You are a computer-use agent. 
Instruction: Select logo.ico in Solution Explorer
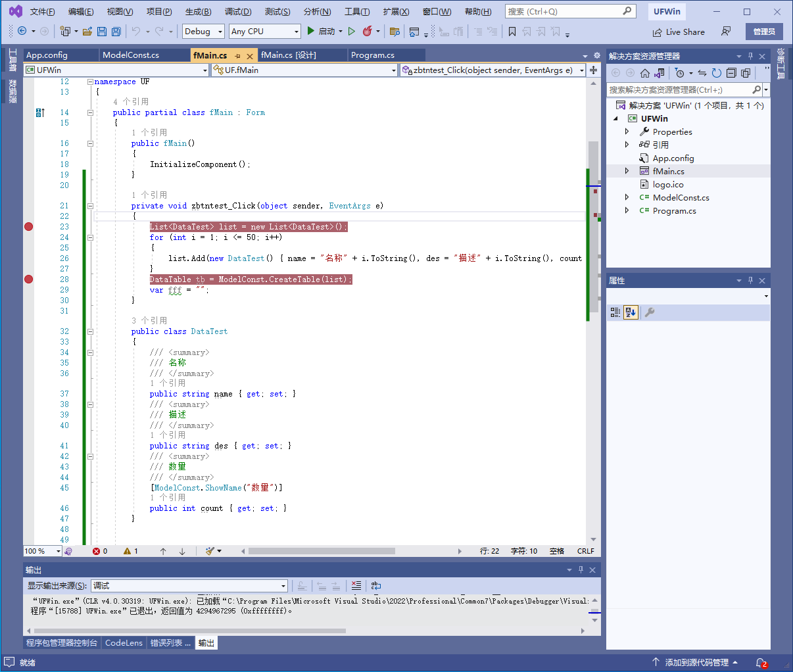pos(668,184)
